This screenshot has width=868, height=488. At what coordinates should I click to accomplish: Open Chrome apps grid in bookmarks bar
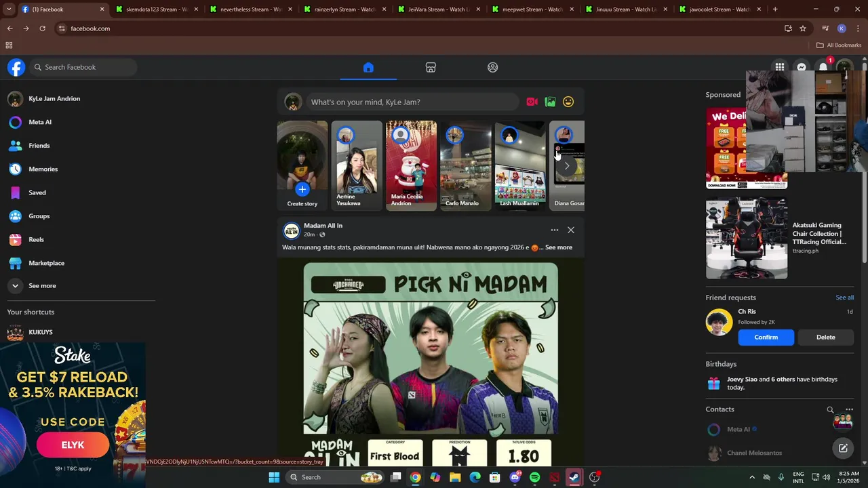click(9, 45)
